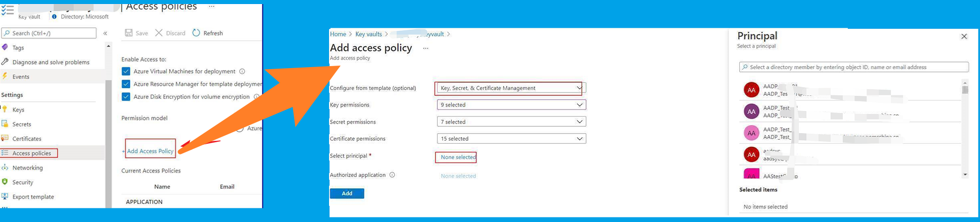Open the Keys settings item
This screenshot has width=980, height=222.
point(18,109)
